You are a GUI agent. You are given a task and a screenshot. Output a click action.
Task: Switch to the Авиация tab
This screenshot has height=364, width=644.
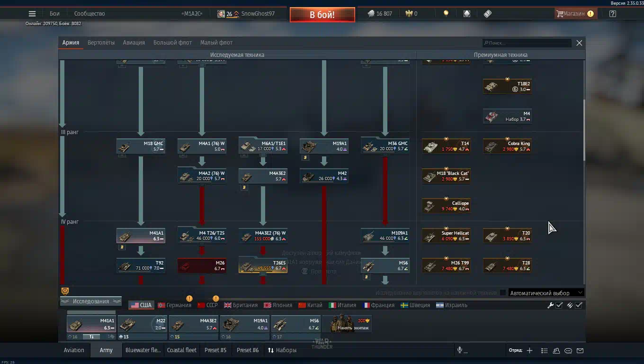134,43
